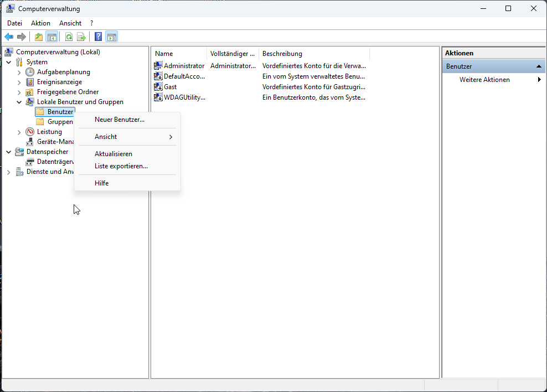This screenshot has height=392, width=547.
Task: Select Hilfe in the context menu
Action: click(x=127, y=183)
